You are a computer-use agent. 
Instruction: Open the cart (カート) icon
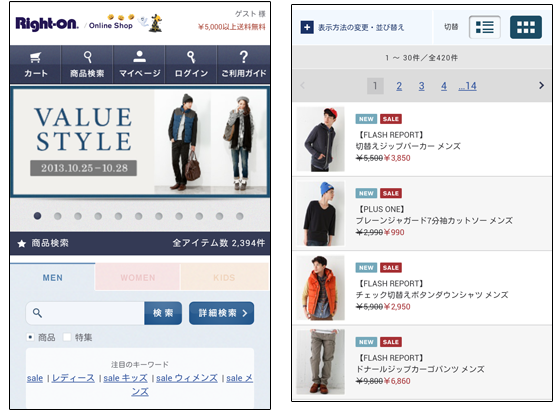tap(35, 57)
